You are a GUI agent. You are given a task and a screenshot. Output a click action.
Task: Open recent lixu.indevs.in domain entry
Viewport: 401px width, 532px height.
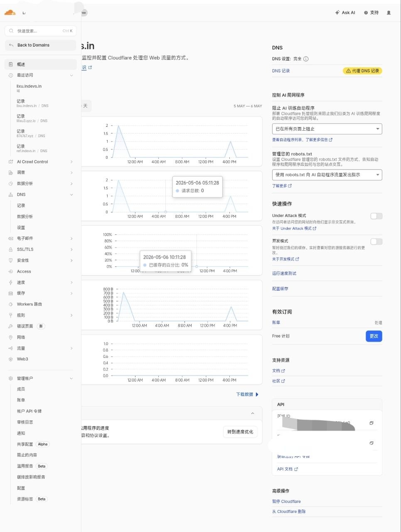pos(29,88)
